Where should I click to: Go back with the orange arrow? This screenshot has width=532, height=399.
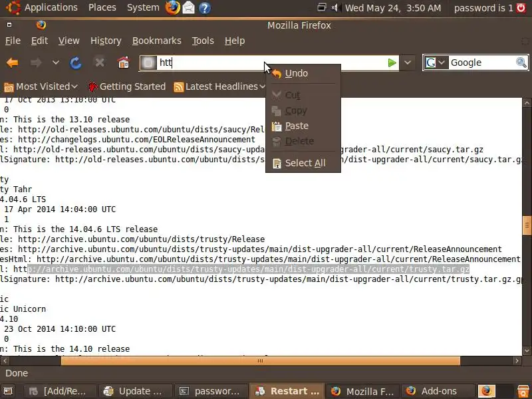pos(13,63)
